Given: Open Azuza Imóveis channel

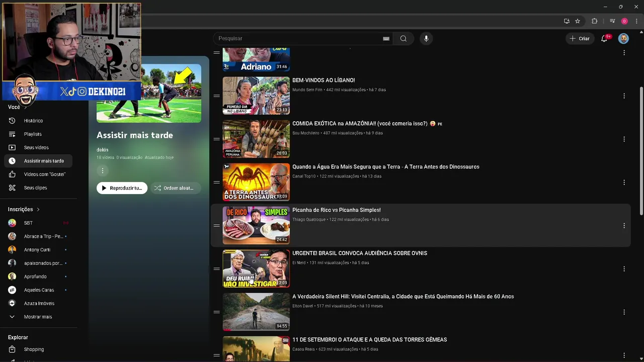Looking at the screenshot, I should tap(39, 303).
